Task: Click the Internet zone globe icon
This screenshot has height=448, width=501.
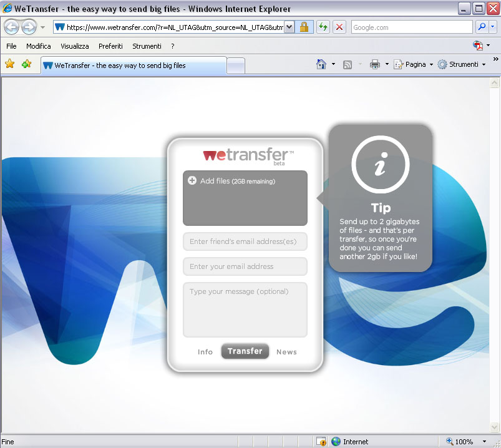Action: (336, 442)
